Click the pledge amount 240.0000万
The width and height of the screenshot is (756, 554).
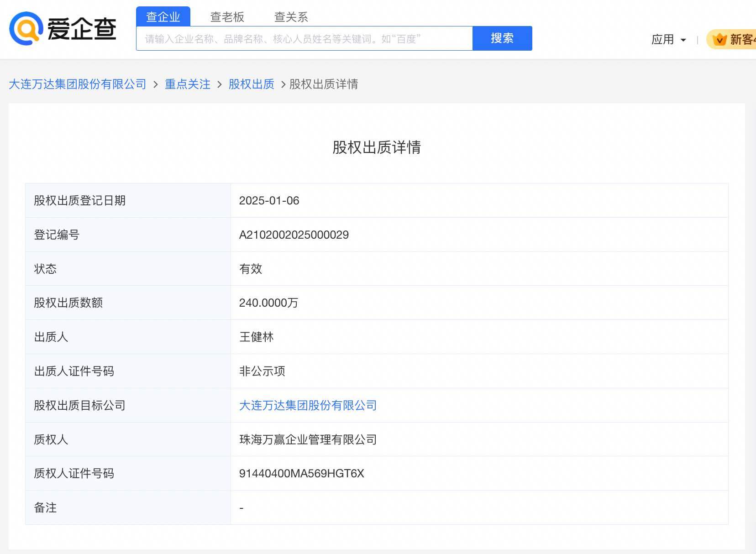[268, 303]
